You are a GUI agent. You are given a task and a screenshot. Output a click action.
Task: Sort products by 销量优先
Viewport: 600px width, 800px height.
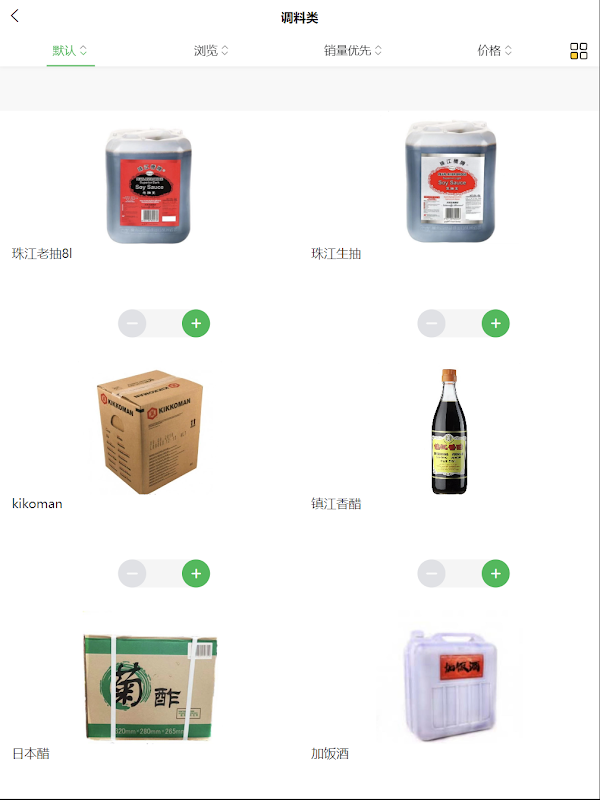(353, 51)
